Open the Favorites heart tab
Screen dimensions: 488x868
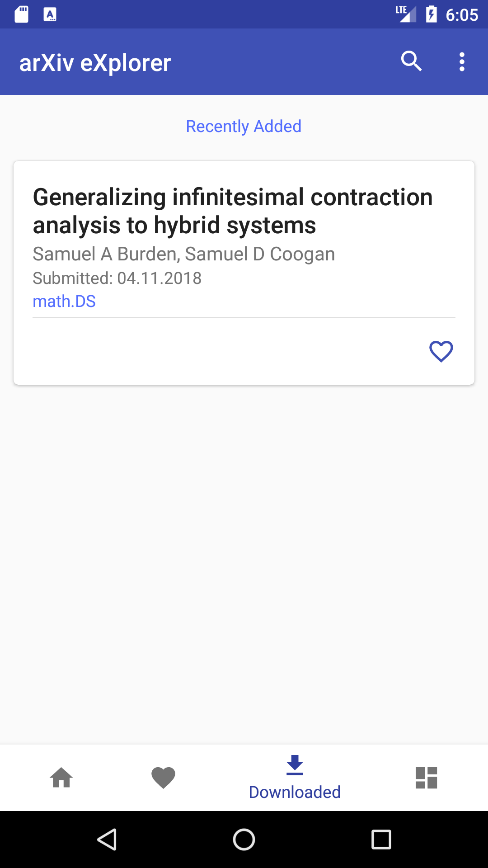[163, 778]
